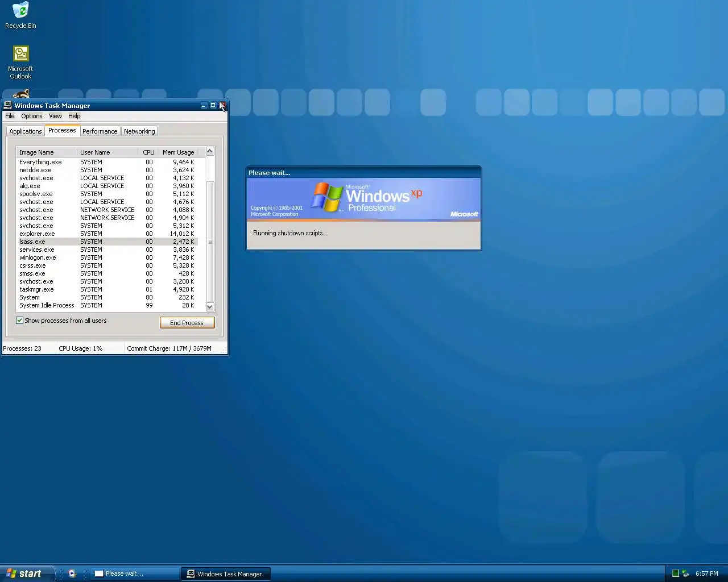Select the spoolsv.exe process row
728x582 pixels.
[107, 194]
